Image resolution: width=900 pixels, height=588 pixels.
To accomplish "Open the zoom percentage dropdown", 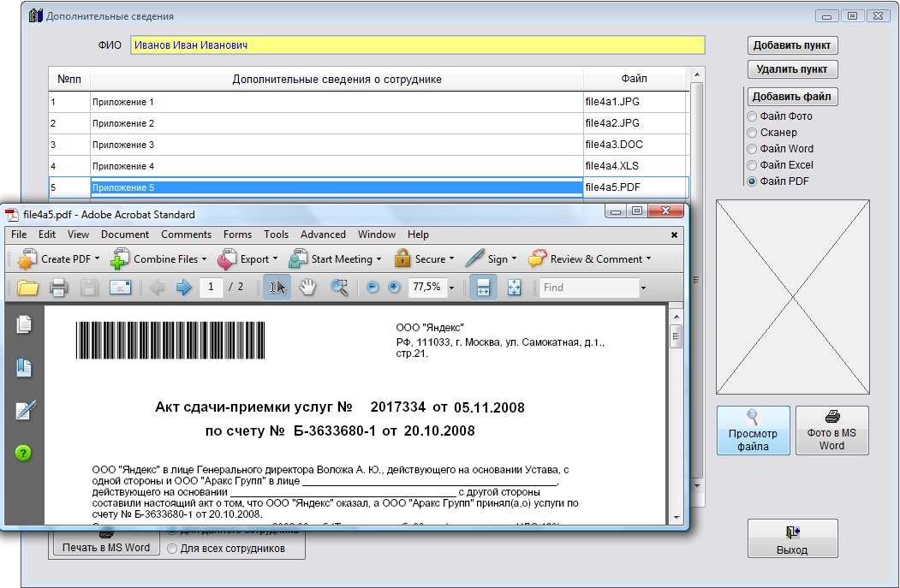I will click(x=451, y=288).
